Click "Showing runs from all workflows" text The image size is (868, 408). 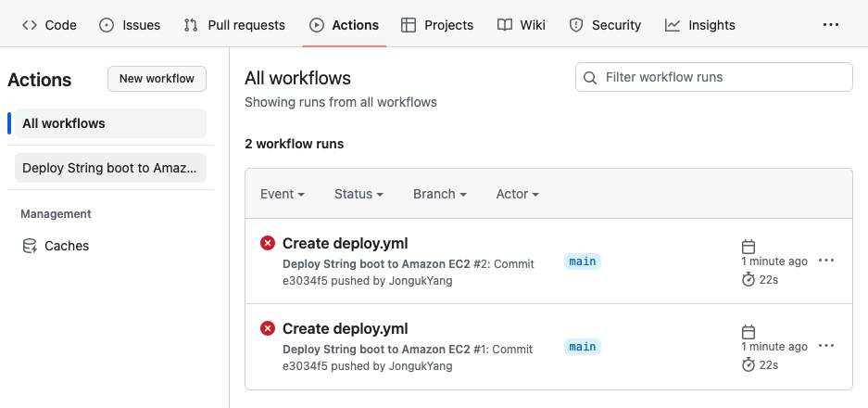pyautogui.click(x=341, y=103)
